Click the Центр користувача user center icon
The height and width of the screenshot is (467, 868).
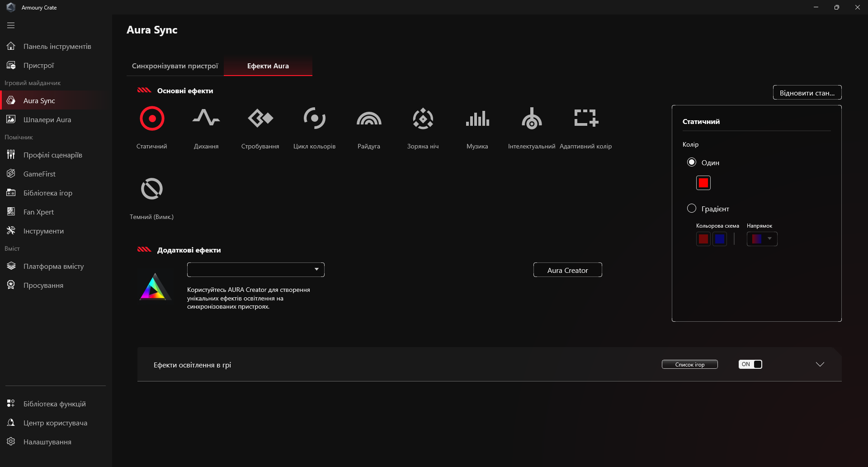coord(11,423)
